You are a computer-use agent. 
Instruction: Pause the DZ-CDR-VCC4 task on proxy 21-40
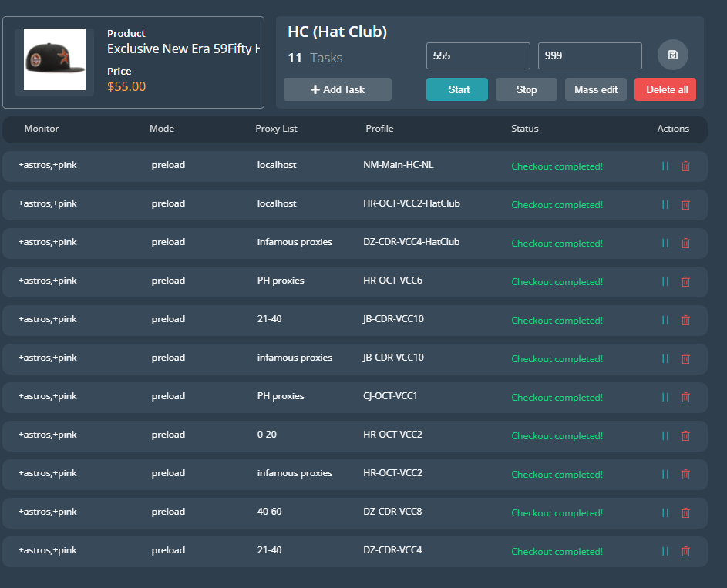coord(665,551)
